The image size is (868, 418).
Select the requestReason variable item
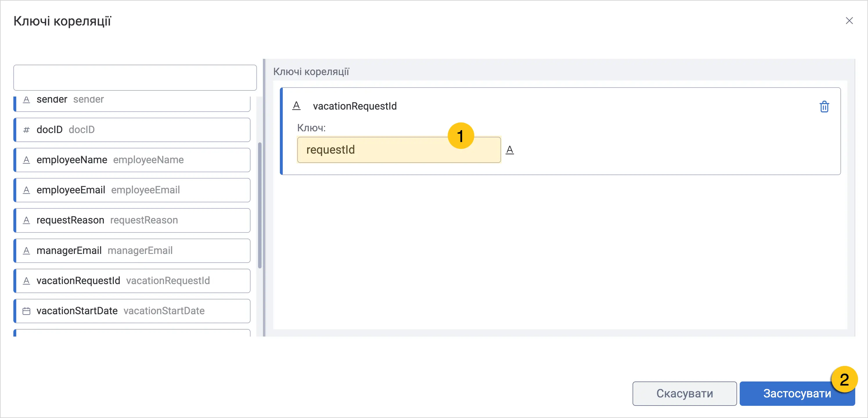pos(132,220)
